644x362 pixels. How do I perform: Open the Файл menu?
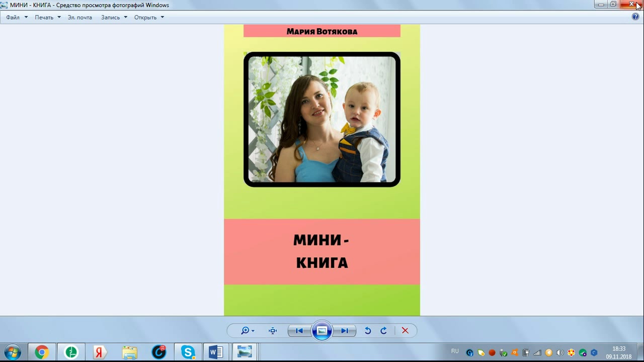(17, 17)
